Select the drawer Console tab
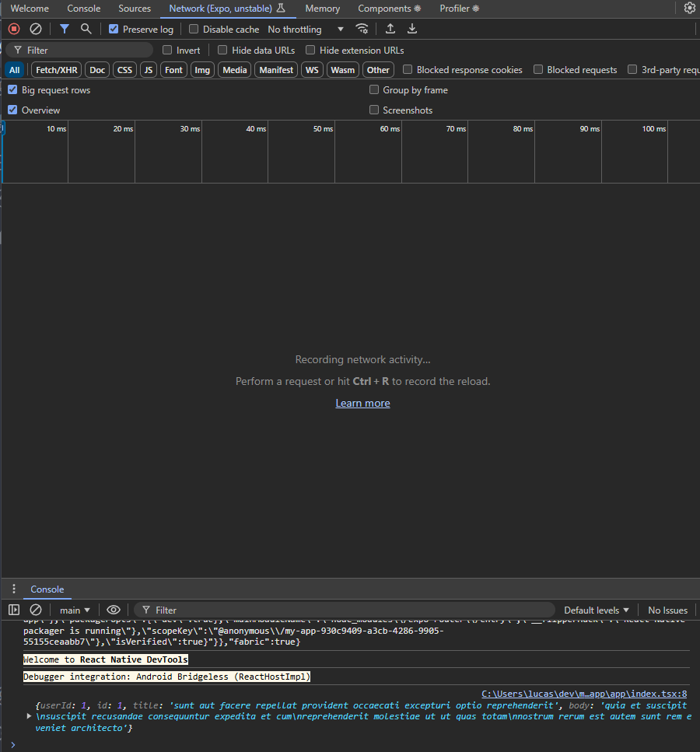 tap(47, 589)
